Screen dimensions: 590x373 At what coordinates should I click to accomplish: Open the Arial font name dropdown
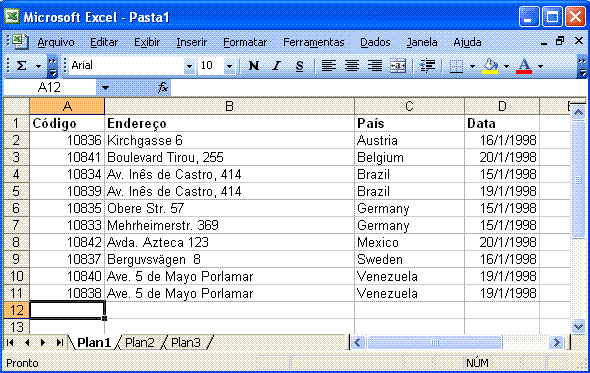pos(190,66)
